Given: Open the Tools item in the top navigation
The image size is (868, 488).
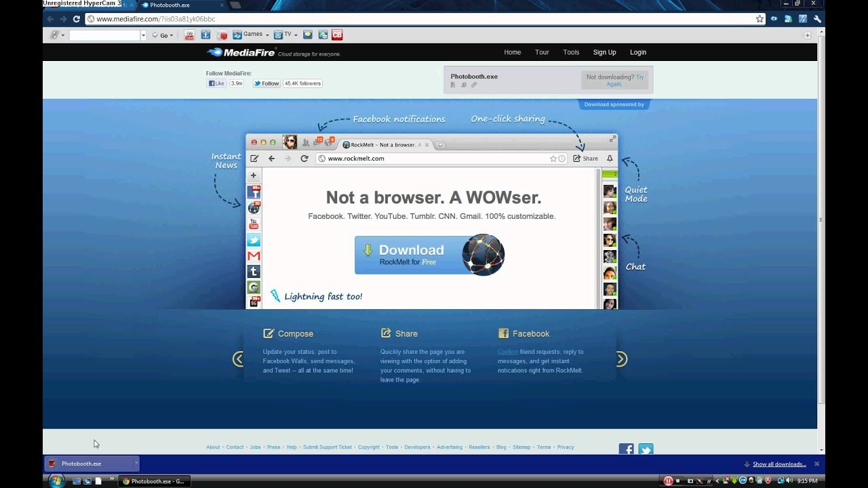Looking at the screenshot, I should [571, 52].
